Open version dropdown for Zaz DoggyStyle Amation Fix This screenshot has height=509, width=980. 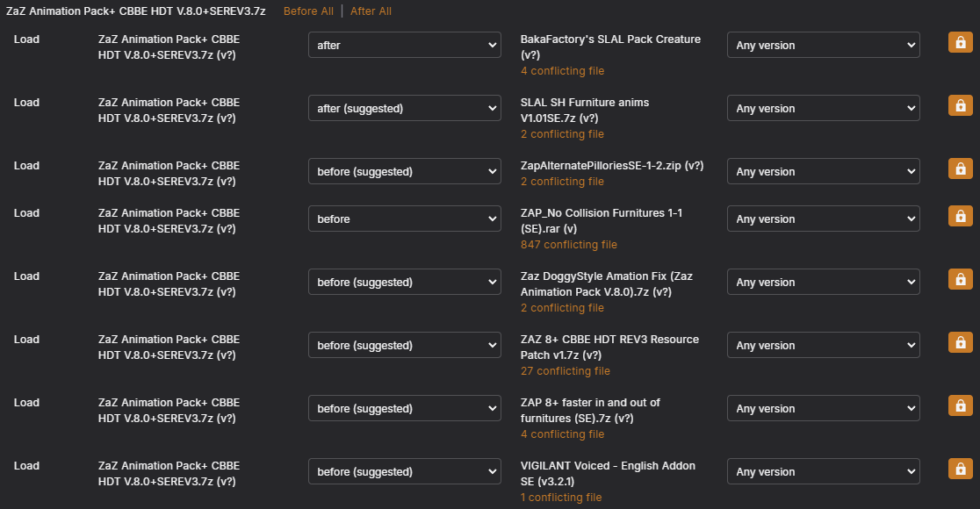(x=823, y=282)
